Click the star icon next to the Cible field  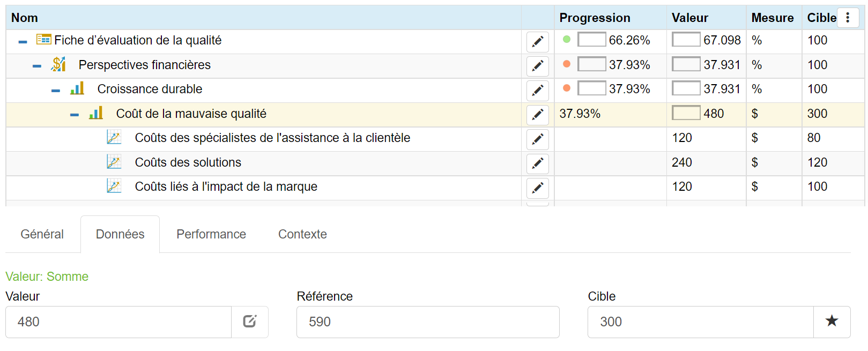click(832, 321)
